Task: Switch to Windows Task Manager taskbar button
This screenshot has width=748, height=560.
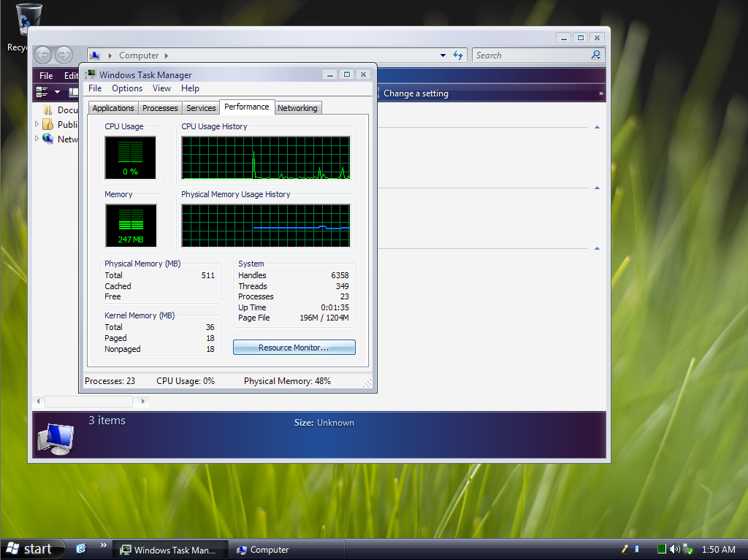Action: tap(170, 550)
